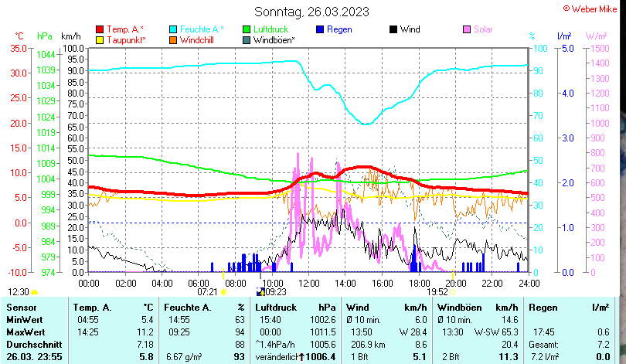Click the chart title Sonntag, 26.03.2023
The image size is (626, 364).
tap(311, 12)
